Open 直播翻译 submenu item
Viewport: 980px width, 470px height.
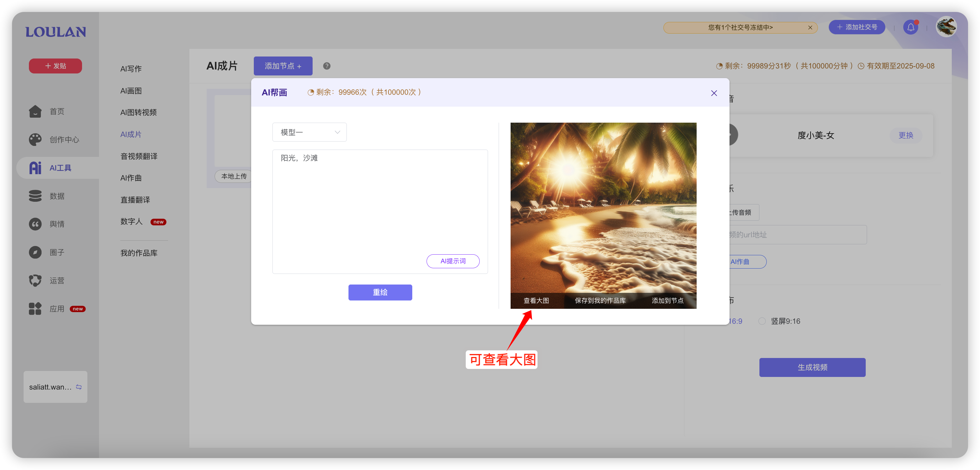(x=135, y=200)
